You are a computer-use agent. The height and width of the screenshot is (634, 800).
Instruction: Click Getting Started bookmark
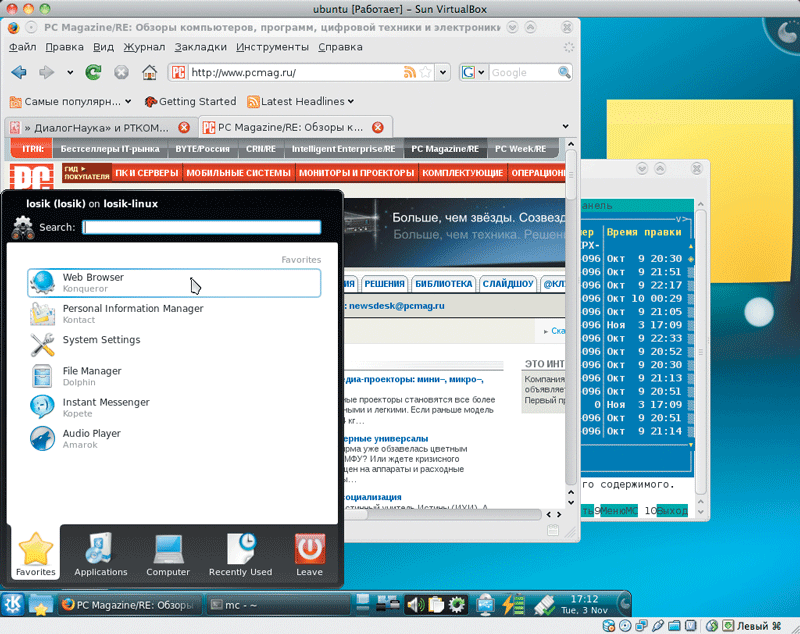(x=190, y=102)
